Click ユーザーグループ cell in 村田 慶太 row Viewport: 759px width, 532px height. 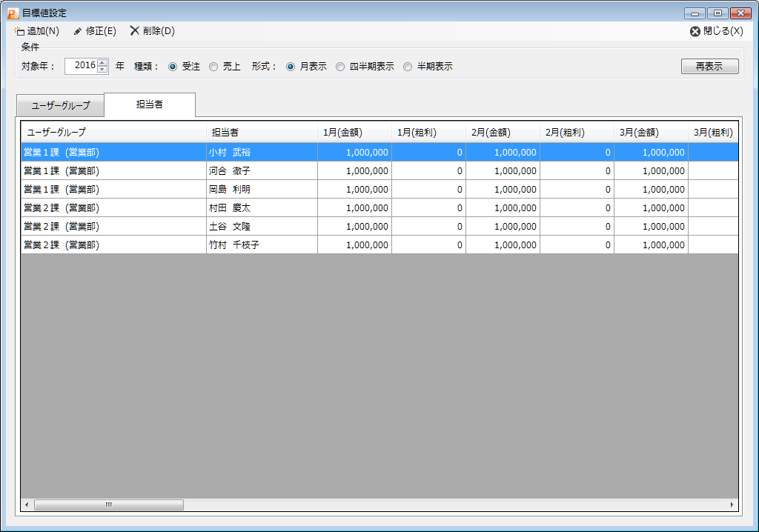[113, 207]
